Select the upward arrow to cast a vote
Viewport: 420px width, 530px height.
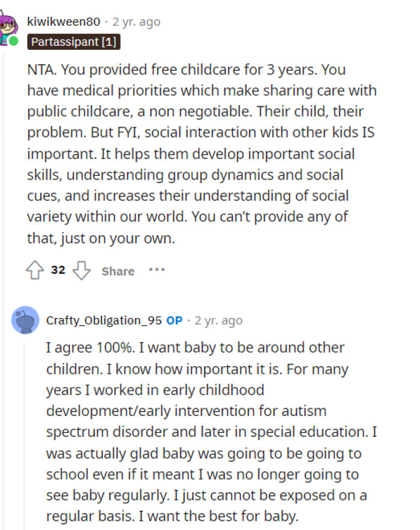coord(34,270)
